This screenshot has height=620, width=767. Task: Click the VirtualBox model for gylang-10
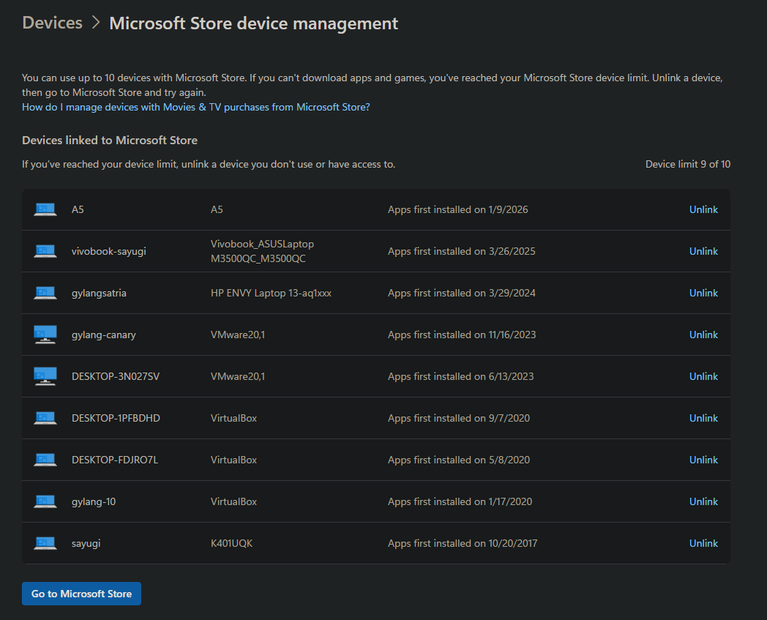click(x=233, y=502)
